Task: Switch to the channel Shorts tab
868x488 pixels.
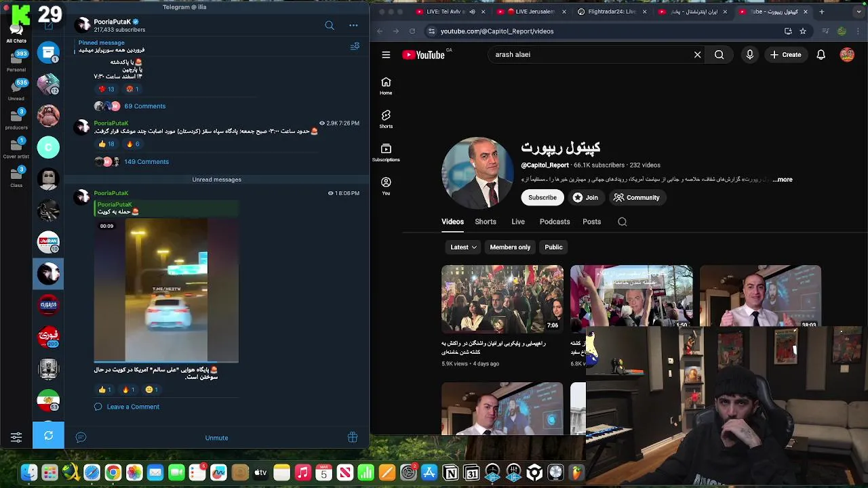Action: coord(486,222)
